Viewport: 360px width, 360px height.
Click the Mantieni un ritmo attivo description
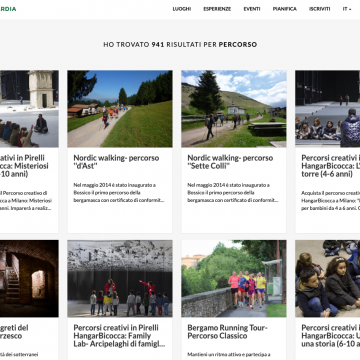point(229,354)
